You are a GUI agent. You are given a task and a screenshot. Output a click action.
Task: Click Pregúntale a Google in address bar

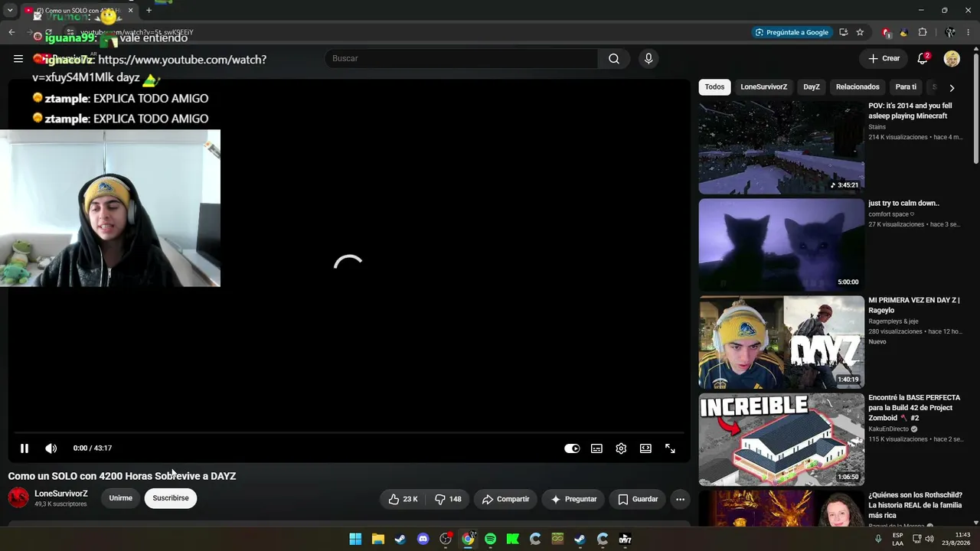[792, 32]
